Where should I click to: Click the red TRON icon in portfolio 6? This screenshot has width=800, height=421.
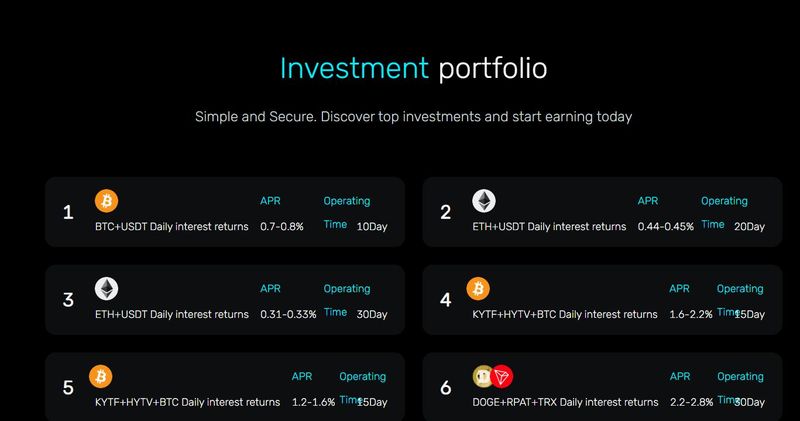[x=501, y=377]
